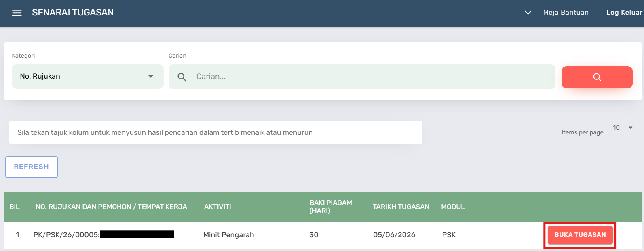The image size is (644, 251).
Task: Click the PSK module cell
Action: point(449,235)
